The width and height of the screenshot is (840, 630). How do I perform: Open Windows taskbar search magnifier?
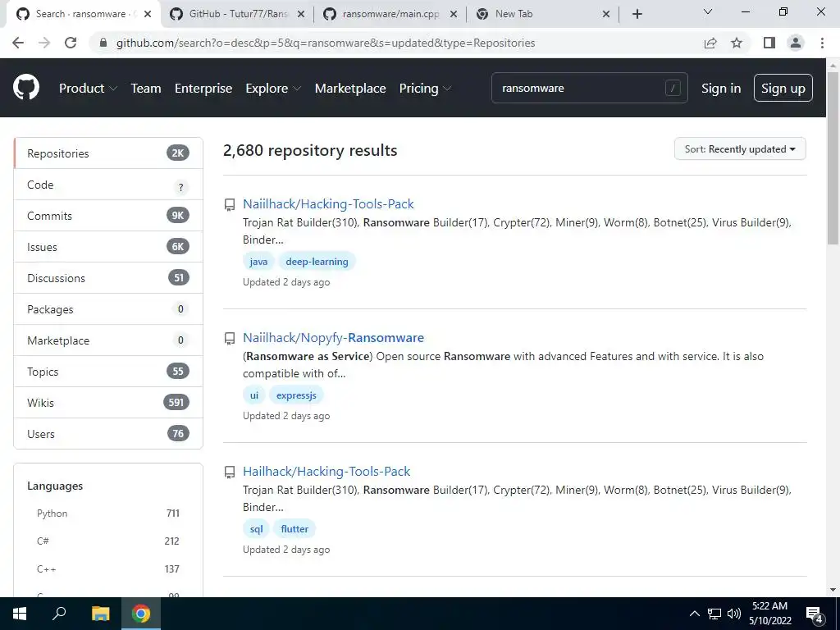tap(59, 614)
